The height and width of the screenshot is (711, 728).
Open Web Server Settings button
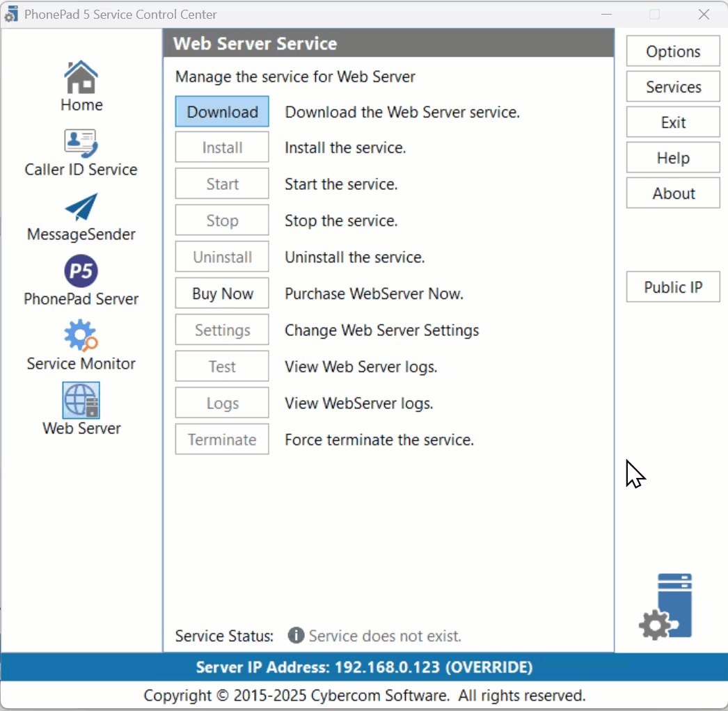pyautogui.click(x=222, y=330)
